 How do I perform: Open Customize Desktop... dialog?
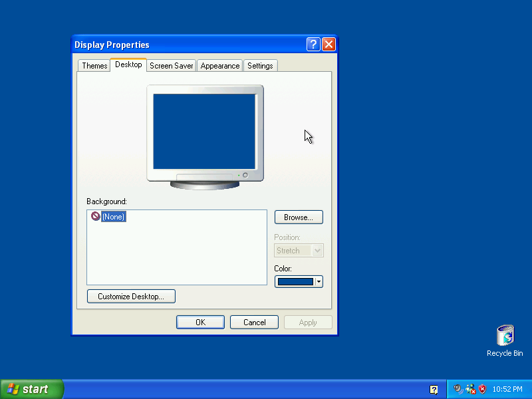[131, 296]
